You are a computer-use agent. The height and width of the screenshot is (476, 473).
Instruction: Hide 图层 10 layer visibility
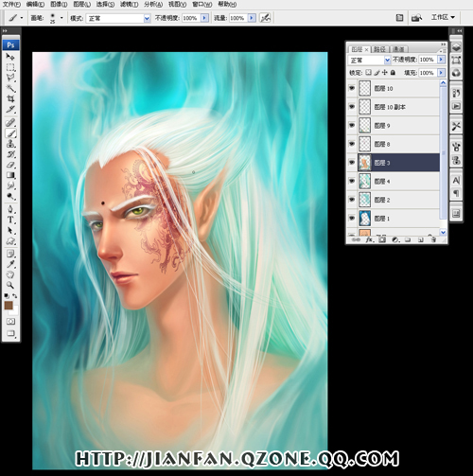[352, 88]
